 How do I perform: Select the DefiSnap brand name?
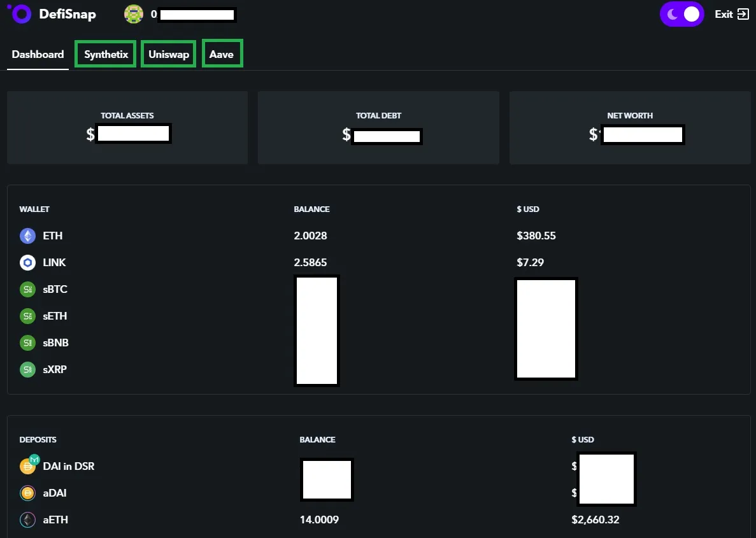tap(68, 14)
